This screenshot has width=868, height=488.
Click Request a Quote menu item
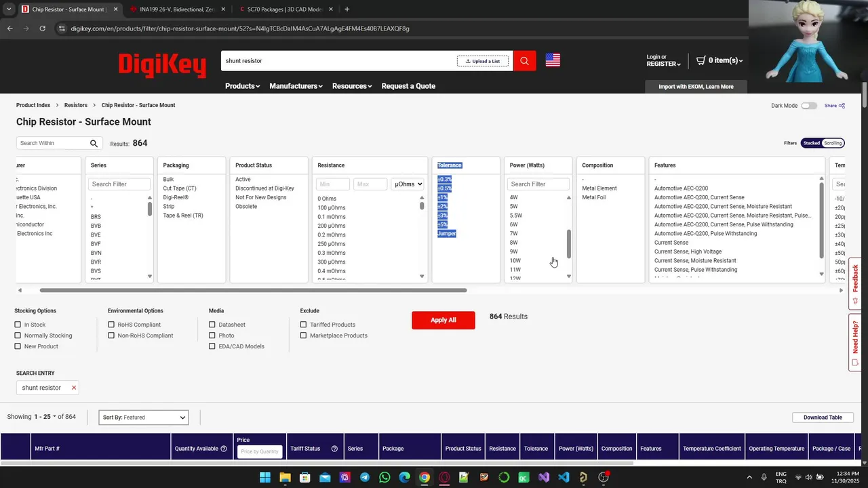[408, 86]
